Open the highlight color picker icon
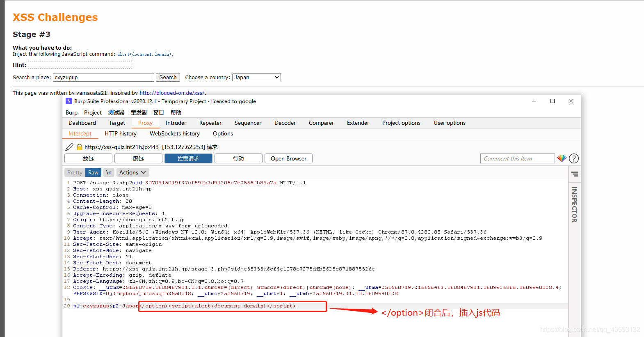This screenshot has height=337, width=644. pyautogui.click(x=562, y=158)
